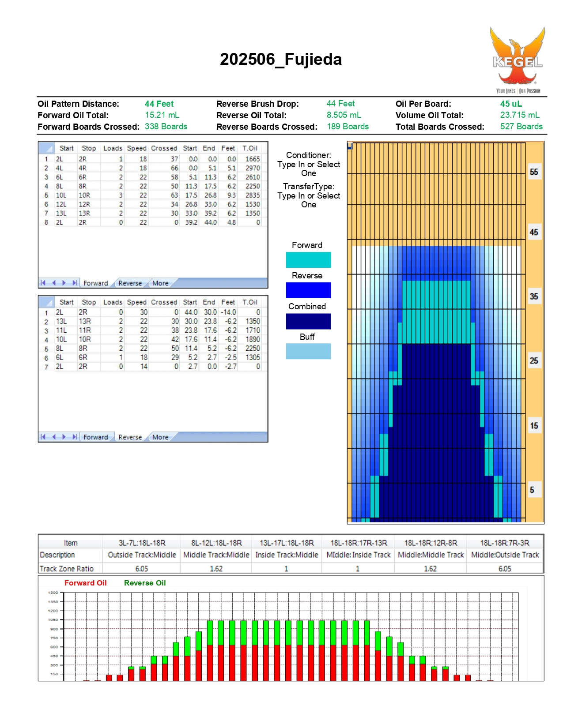The height and width of the screenshot is (728, 563).
Task: Click the select-all corner cell of the lower table
Action: [x=46, y=302]
